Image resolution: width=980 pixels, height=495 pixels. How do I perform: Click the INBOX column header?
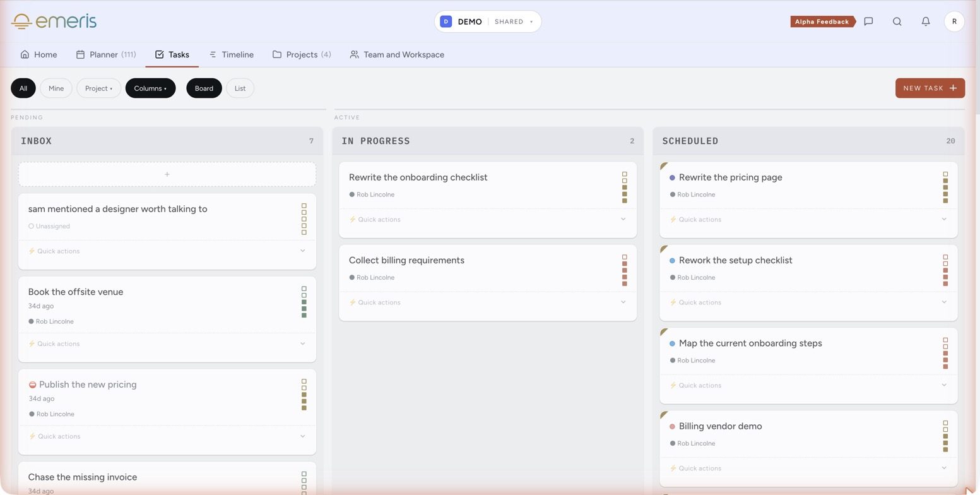[167, 141]
